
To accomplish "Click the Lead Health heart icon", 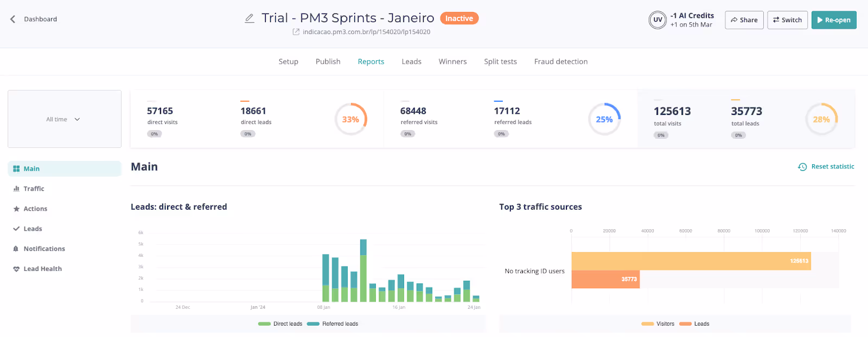I will coord(16,269).
